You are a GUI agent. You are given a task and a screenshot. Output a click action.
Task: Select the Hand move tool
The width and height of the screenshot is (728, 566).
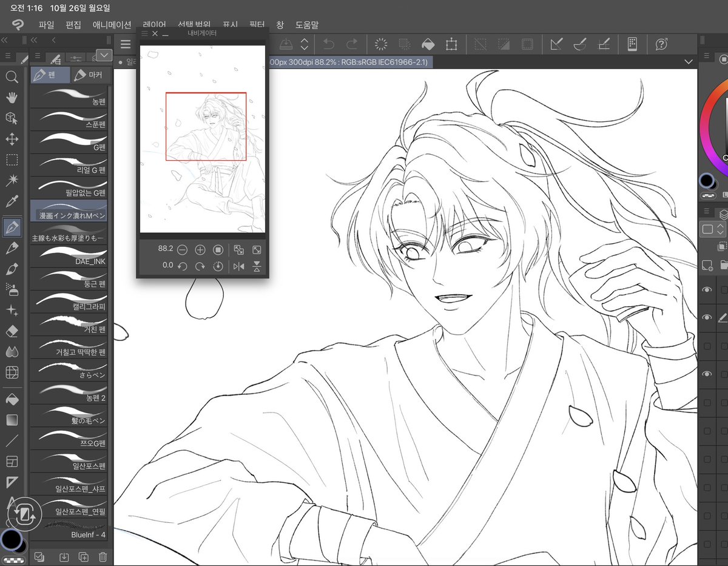point(12,97)
